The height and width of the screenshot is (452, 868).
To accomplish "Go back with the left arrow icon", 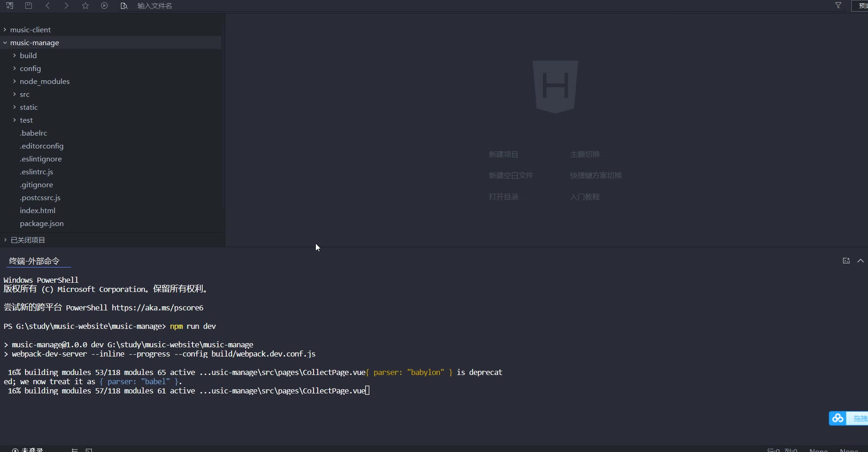I will pyautogui.click(x=48, y=6).
